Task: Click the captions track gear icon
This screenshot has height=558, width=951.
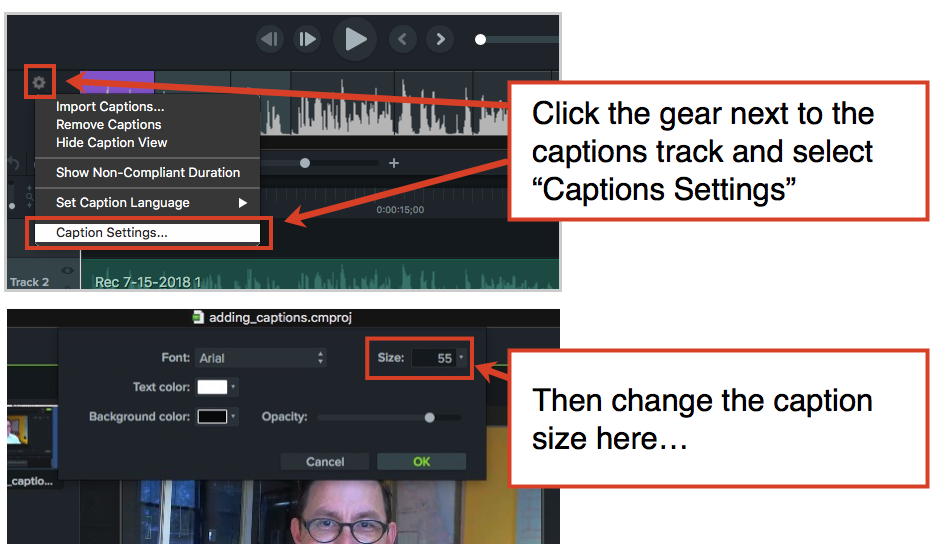Action: (x=39, y=82)
